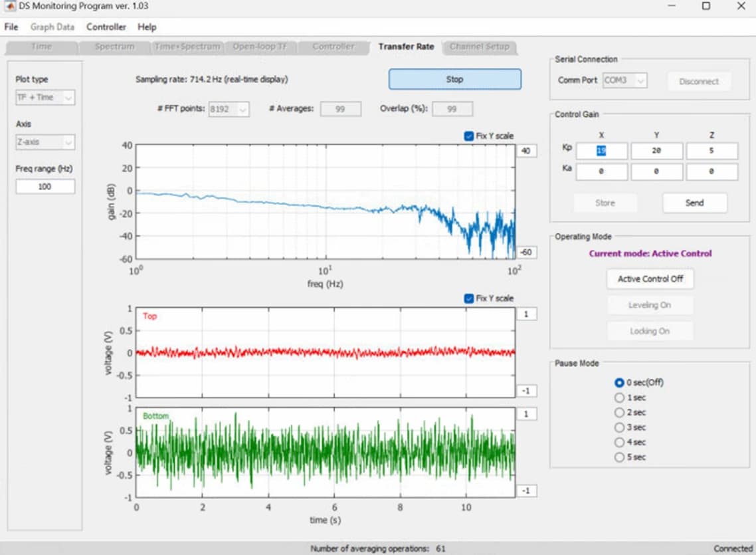Toggle Fix Y scale for voltage plots

468,298
